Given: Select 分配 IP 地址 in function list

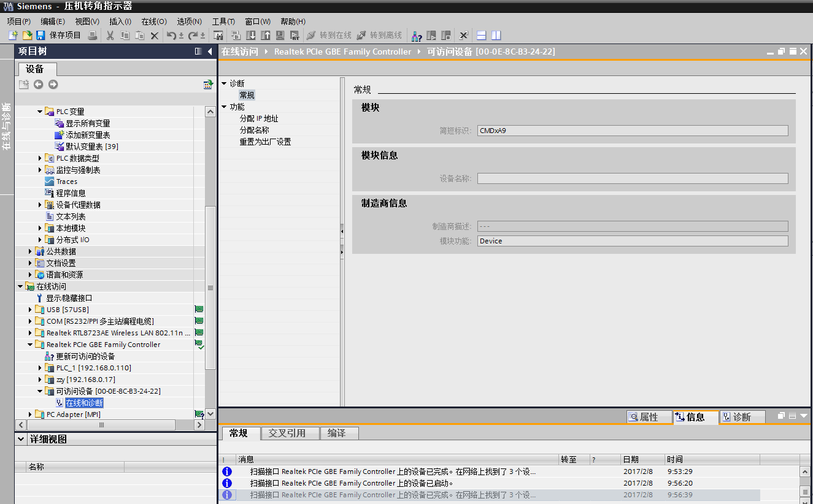Looking at the screenshot, I should click(x=259, y=118).
